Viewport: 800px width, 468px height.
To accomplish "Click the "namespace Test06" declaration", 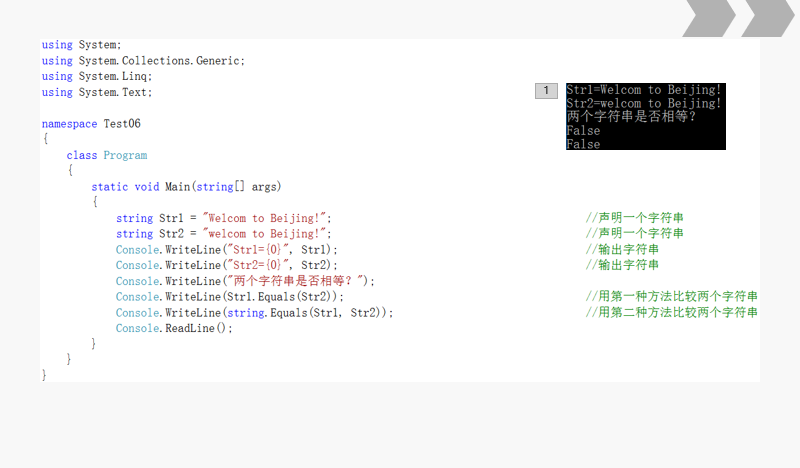I will click(x=91, y=124).
